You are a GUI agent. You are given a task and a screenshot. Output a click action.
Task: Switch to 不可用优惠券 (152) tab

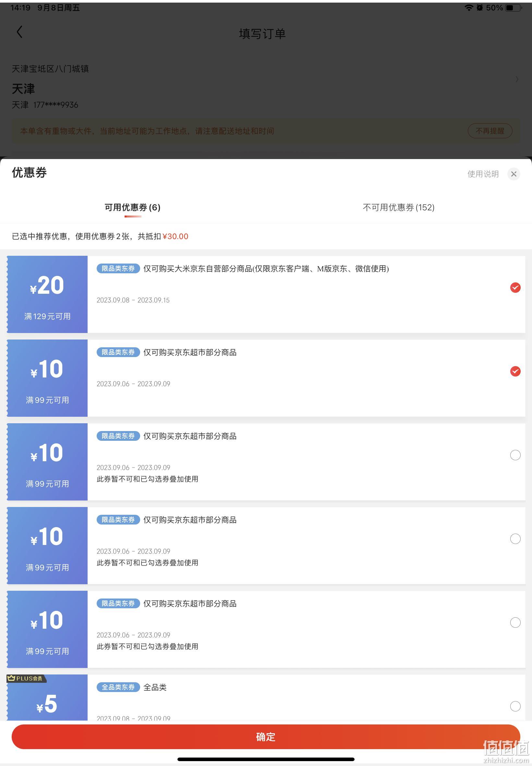399,207
